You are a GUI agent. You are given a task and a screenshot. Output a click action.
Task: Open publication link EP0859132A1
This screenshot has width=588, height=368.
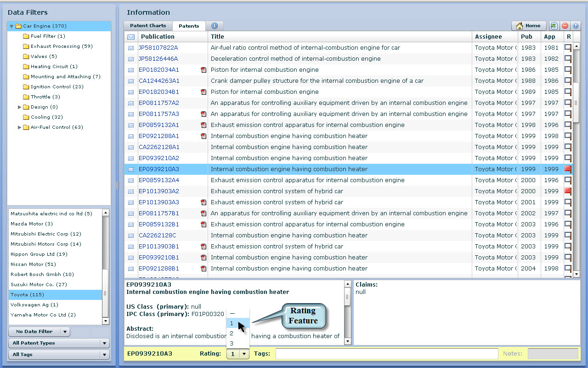159,125
